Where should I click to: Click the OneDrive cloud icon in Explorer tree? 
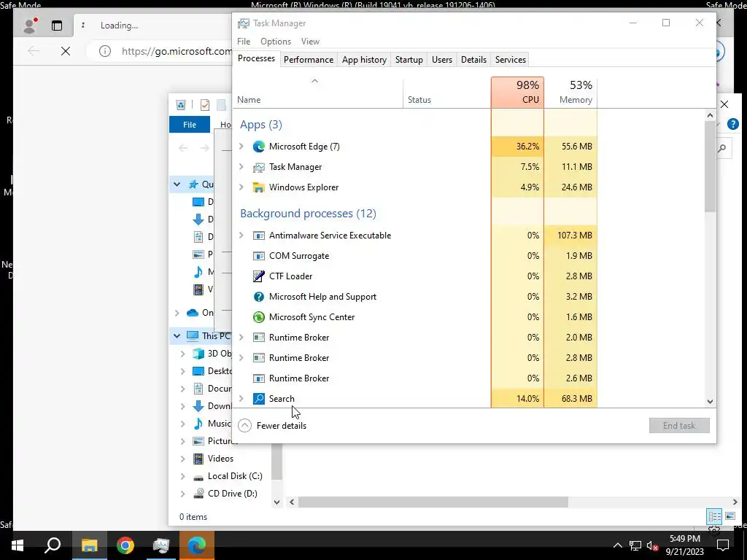pos(193,313)
